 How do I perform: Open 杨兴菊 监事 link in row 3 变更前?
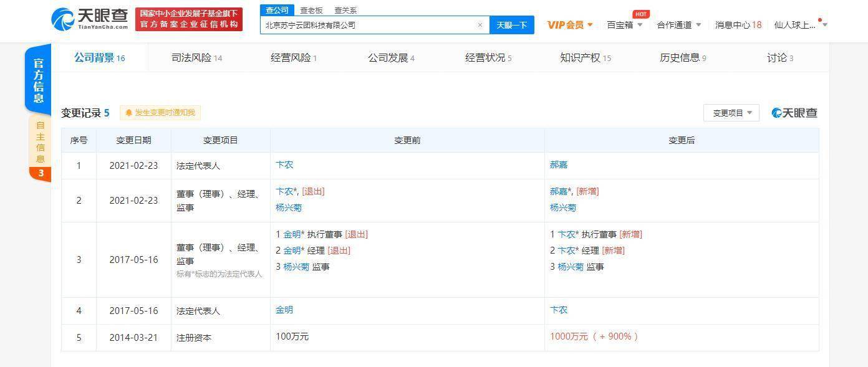[x=296, y=267]
